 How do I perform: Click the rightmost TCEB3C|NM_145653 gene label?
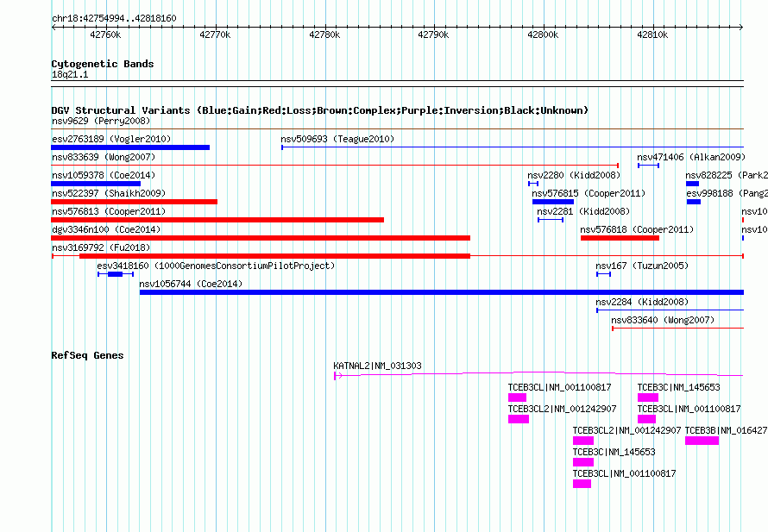[x=678, y=388]
